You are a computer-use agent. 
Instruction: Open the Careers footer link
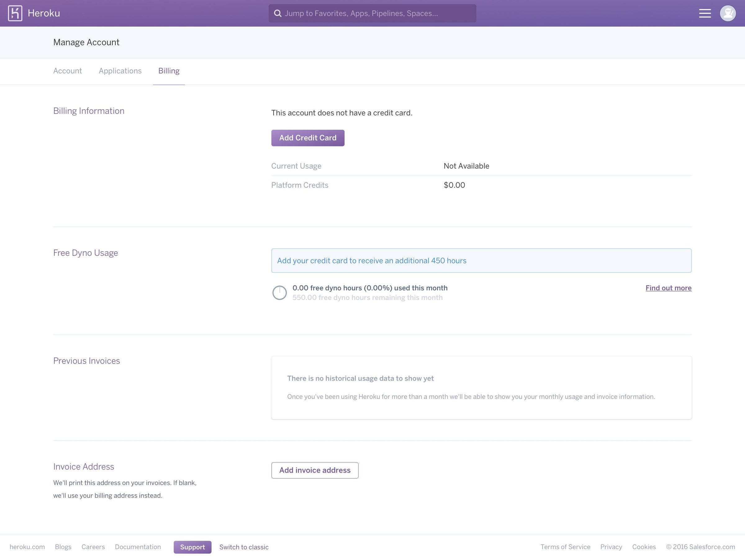[93, 547]
